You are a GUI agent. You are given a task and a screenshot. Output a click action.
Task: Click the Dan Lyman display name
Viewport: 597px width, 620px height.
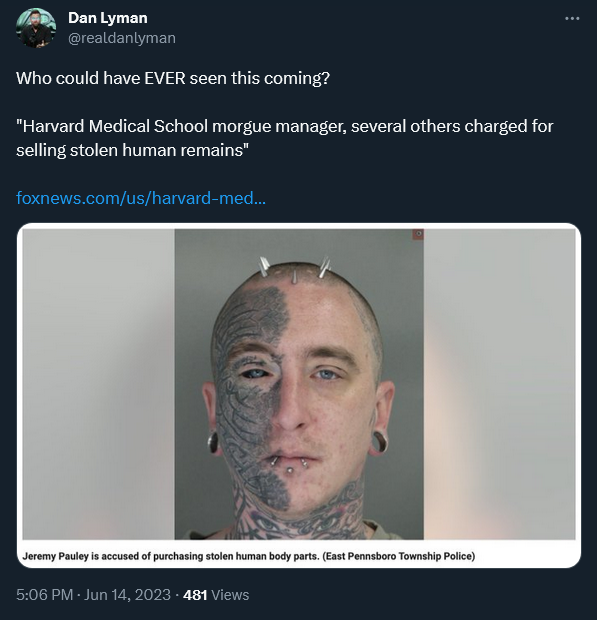(x=108, y=18)
